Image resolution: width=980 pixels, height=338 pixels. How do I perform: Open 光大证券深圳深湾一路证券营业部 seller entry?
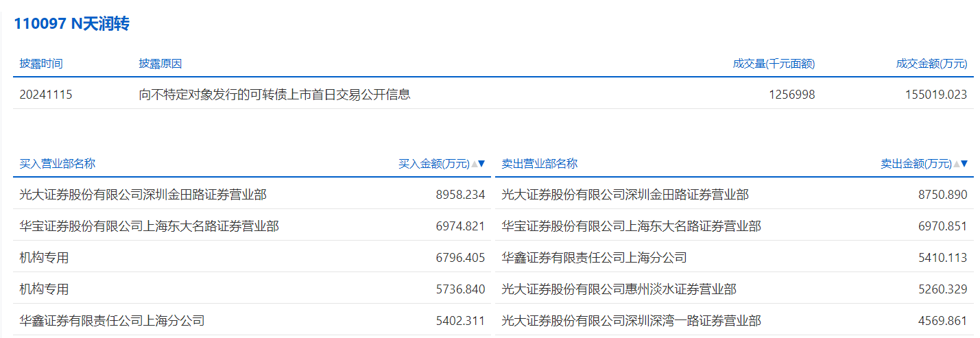[631, 321]
